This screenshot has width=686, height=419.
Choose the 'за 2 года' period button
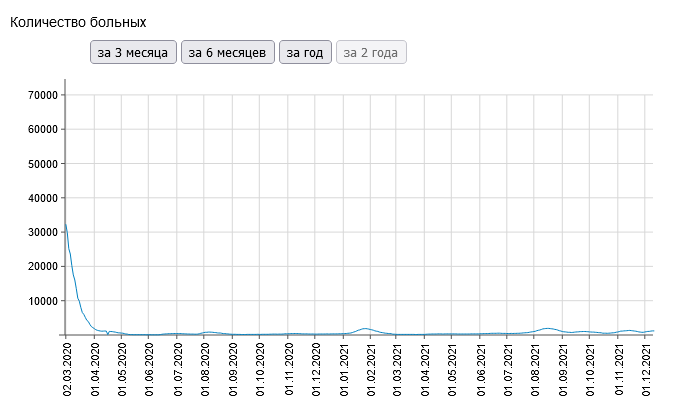coord(371,52)
